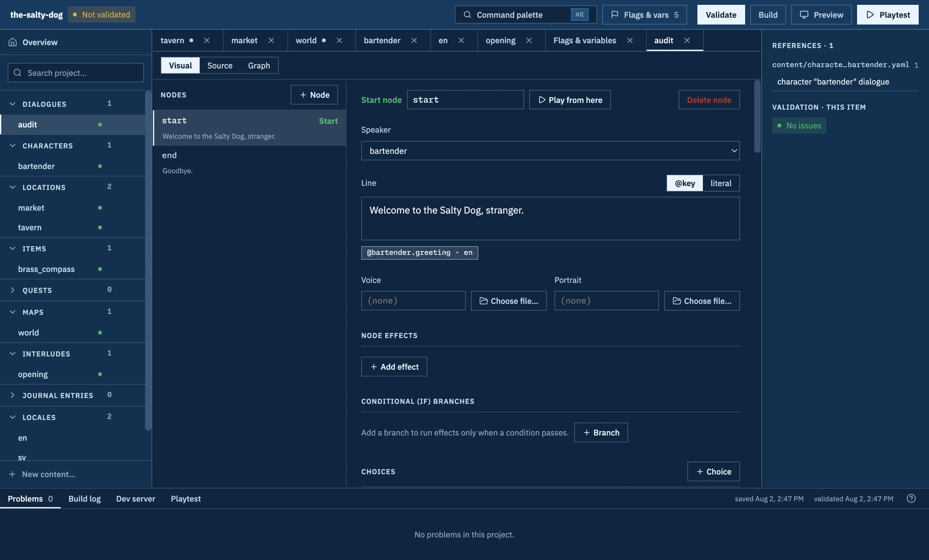Switch editor to Graph view
Image resolution: width=929 pixels, height=560 pixels.
tap(259, 65)
